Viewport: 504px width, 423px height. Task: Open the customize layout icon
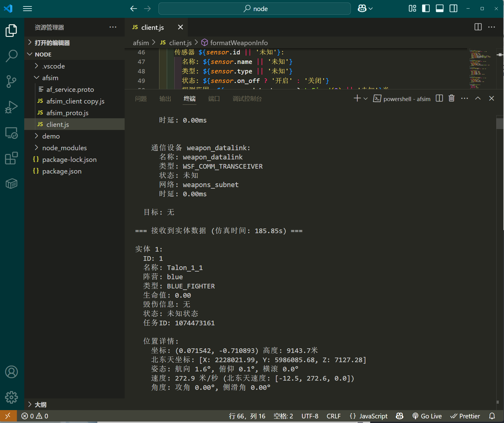click(412, 9)
